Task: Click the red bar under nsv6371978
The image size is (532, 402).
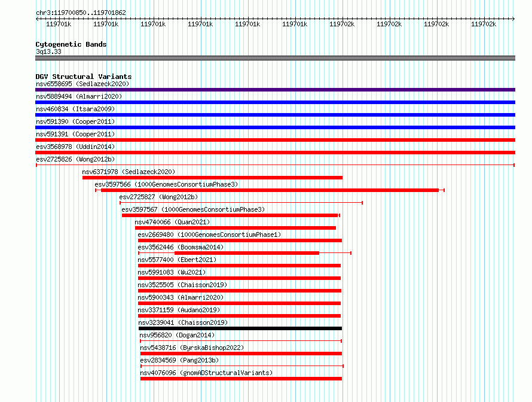Action: (212, 178)
